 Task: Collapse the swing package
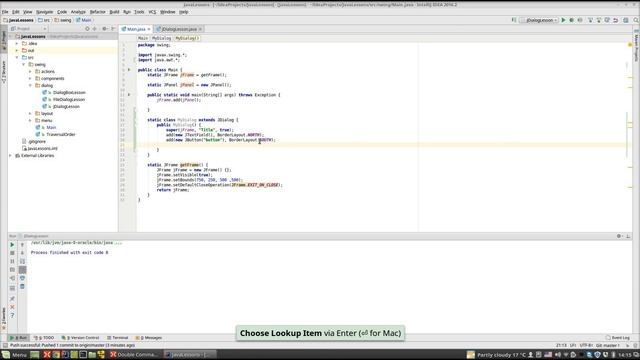24,64
